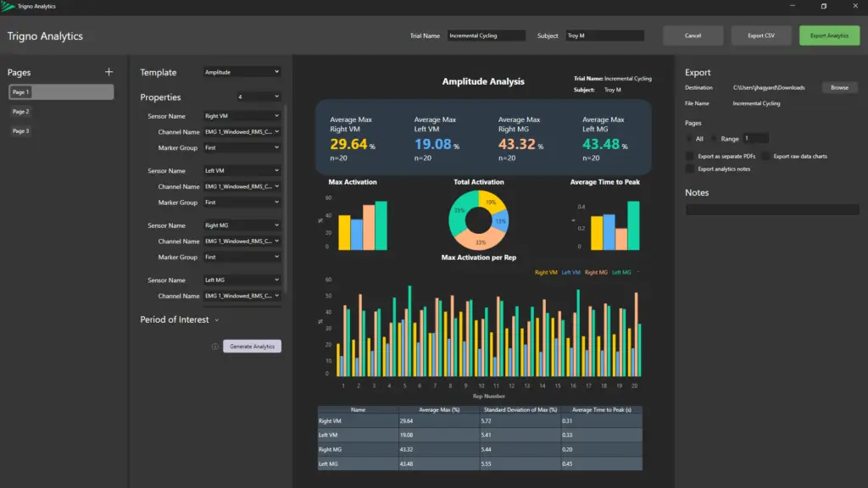
Task: Check Export raw data charts
Action: pos(765,156)
